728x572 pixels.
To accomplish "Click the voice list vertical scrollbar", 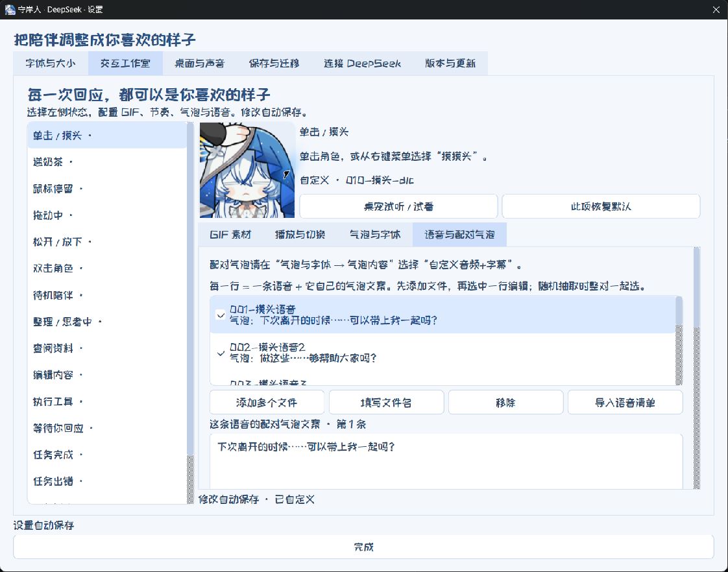I will (x=679, y=340).
